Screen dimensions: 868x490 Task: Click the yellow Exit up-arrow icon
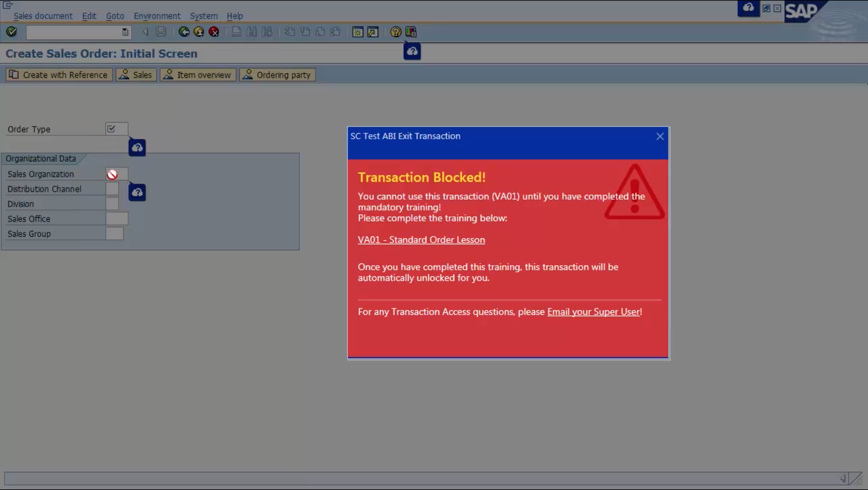click(199, 32)
